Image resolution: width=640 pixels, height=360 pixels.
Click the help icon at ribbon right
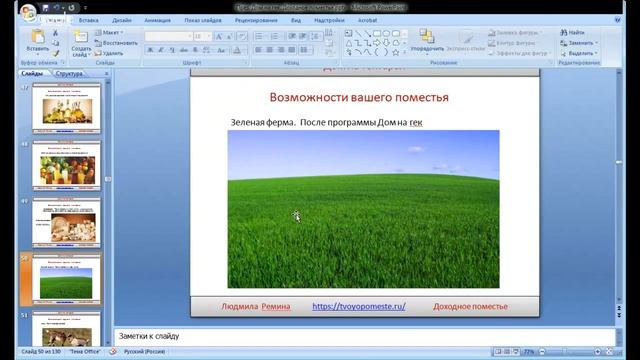618,20
